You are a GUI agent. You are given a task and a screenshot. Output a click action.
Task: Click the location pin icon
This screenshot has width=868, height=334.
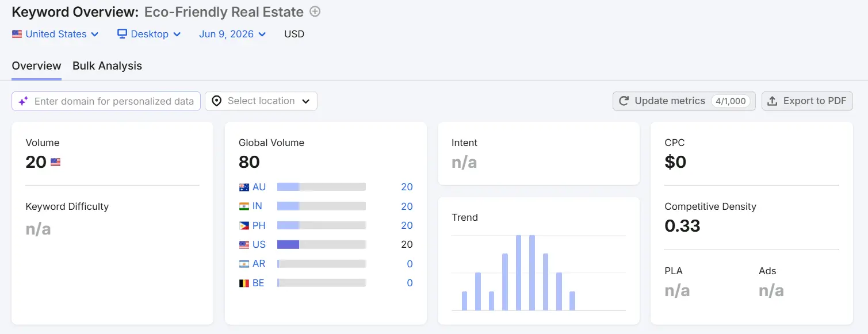pyautogui.click(x=216, y=101)
